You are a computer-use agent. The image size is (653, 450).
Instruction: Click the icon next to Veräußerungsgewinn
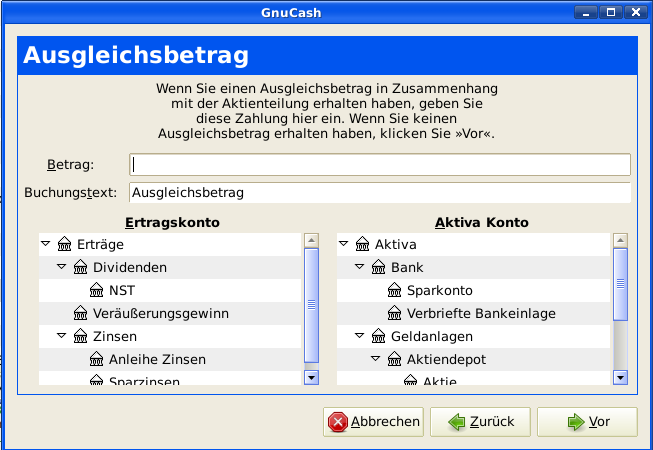tap(81, 313)
